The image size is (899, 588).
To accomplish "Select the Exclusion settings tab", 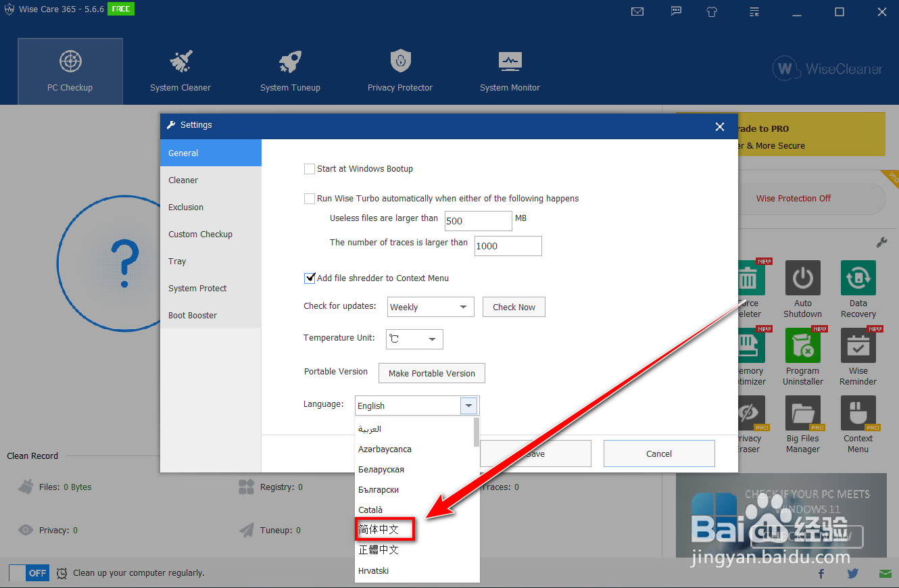I will click(x=210, y=207).
